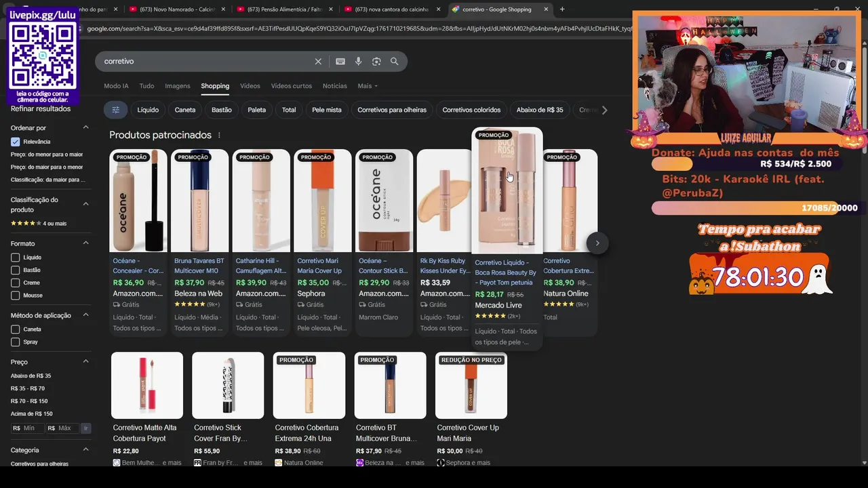
Task: Check the Mousse format checkbox
Action: click(x=16, y=296)
